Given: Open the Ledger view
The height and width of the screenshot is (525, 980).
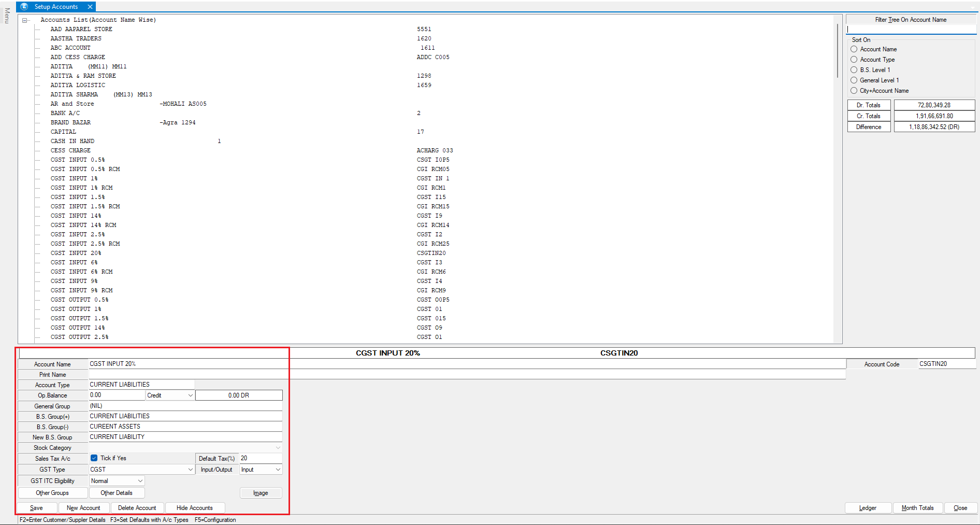Looking at the screenshot, I should click(868, 508).
